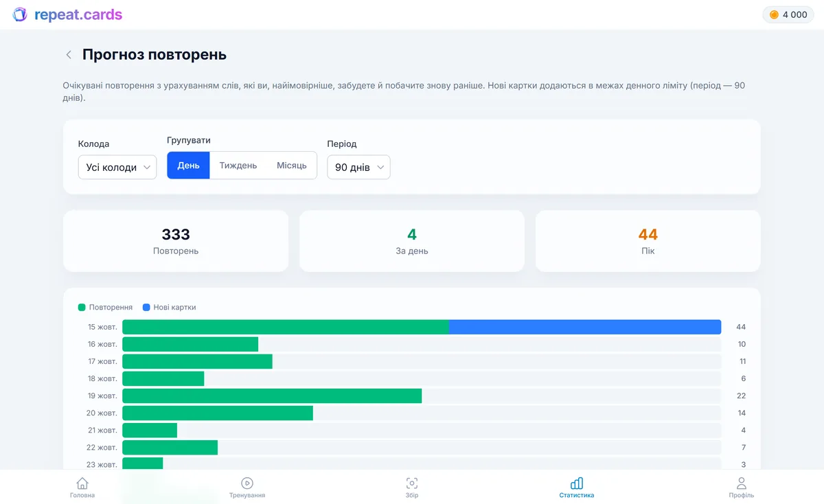Image resolution: width=824 pixels, height=504 pixels.
Task: Open Статистика tab chart icon
Action: pyautogui.click(x=577, y=483)
